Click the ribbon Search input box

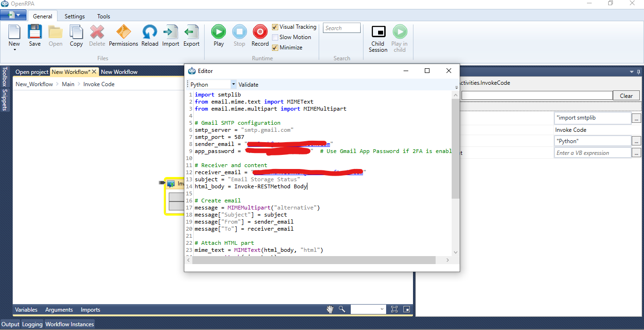click(x=342, y=28)
